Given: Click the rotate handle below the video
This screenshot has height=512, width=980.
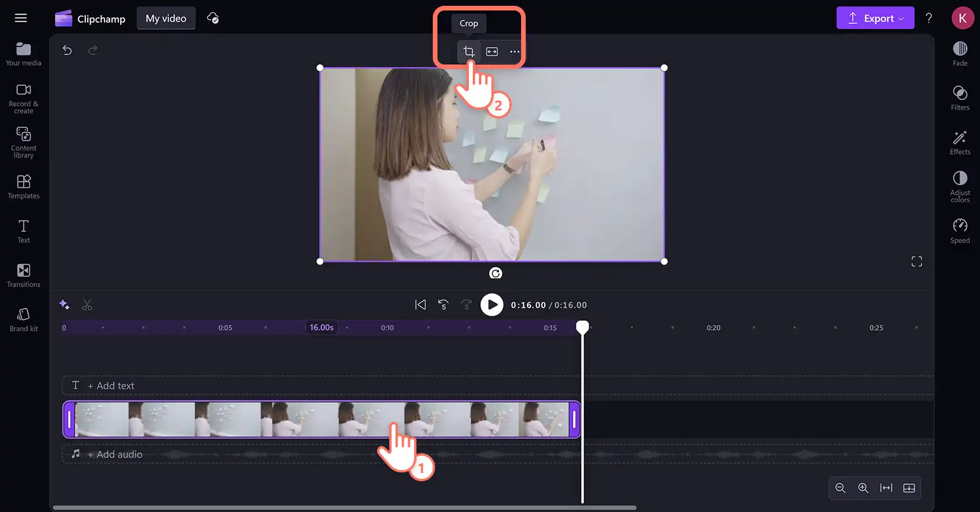Looking at the screenshot, I should pos(496,273).
